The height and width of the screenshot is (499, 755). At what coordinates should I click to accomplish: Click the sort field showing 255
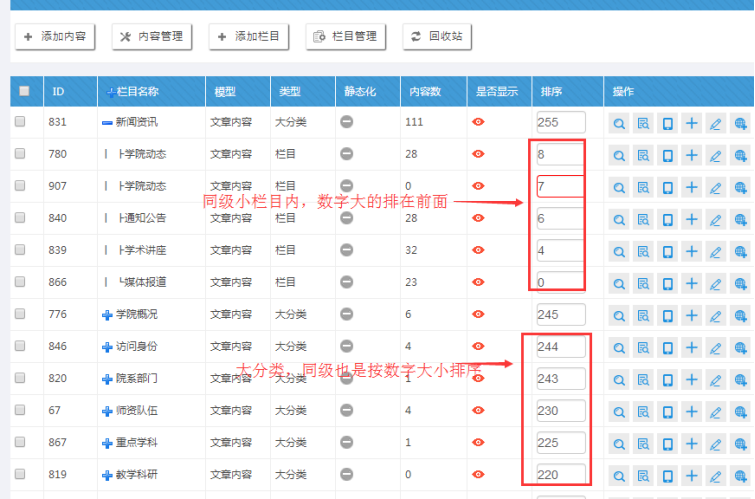tap(560, 122)
